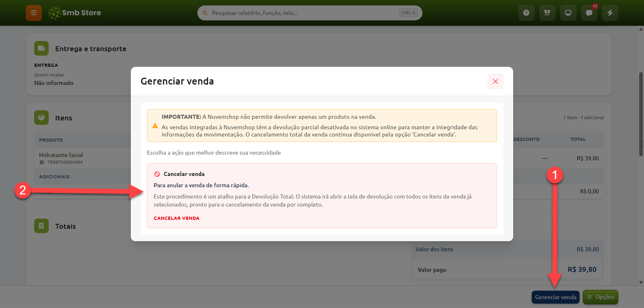Click the scrollbar down arrow
Viewport: 644px width, 308px height.
click(x=641, y=283)
